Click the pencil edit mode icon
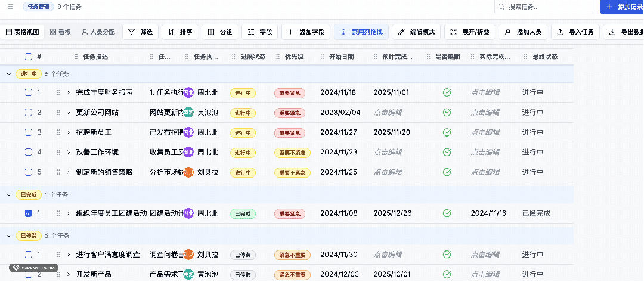 pos(401,32)
